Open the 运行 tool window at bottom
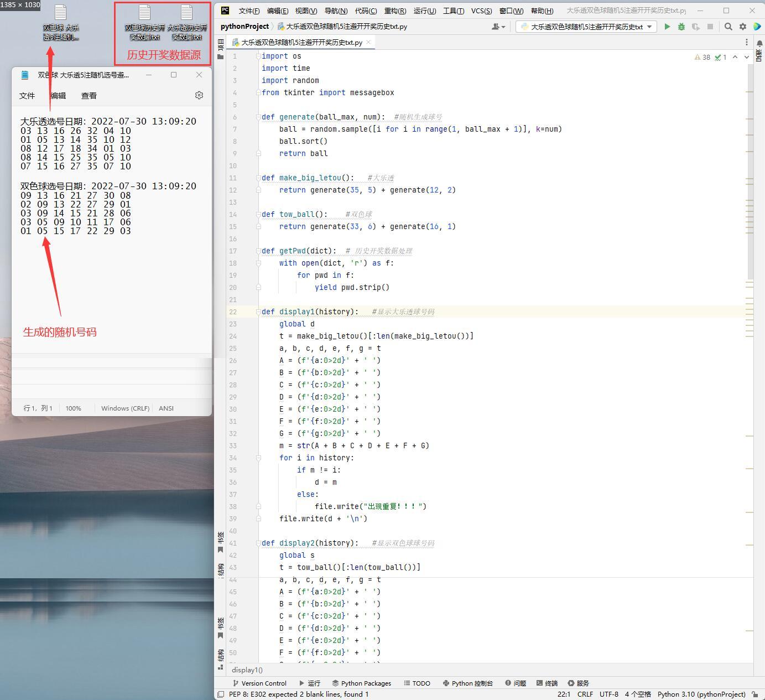Viewport: 765px width, 700px height. pyautogui.click(x=310, y=683)
